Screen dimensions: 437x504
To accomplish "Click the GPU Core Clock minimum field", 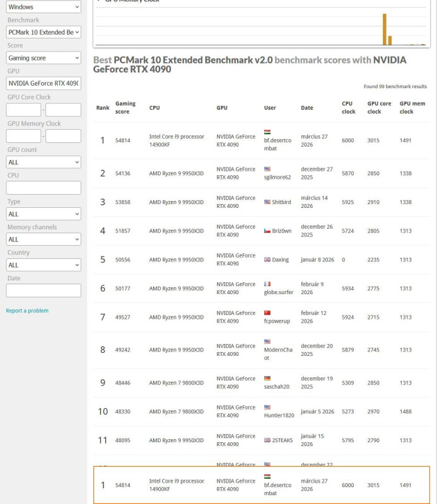I will (x=23, y=110).
